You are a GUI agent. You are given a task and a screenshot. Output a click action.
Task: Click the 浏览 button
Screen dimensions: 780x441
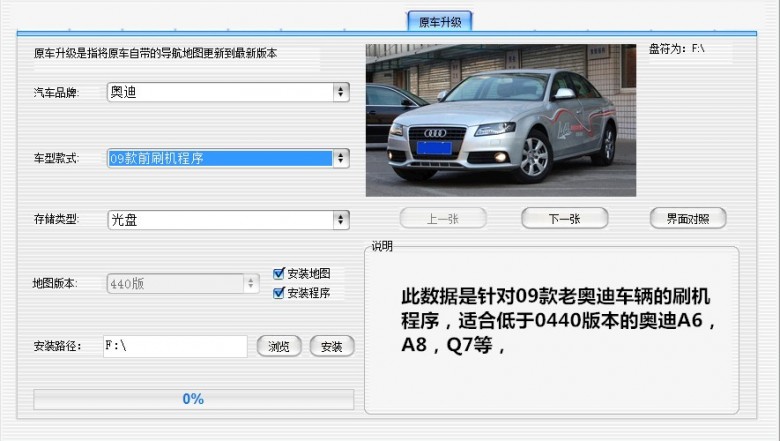click(x=279, y=346)
